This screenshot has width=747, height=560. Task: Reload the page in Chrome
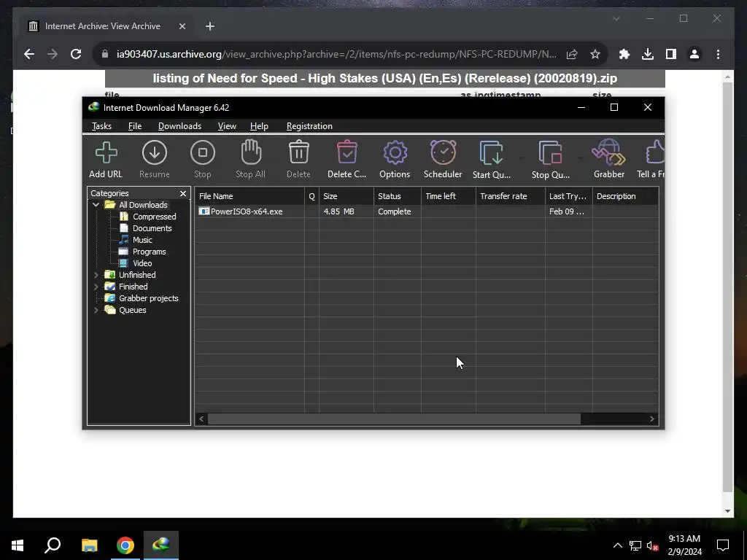(76, 54)
